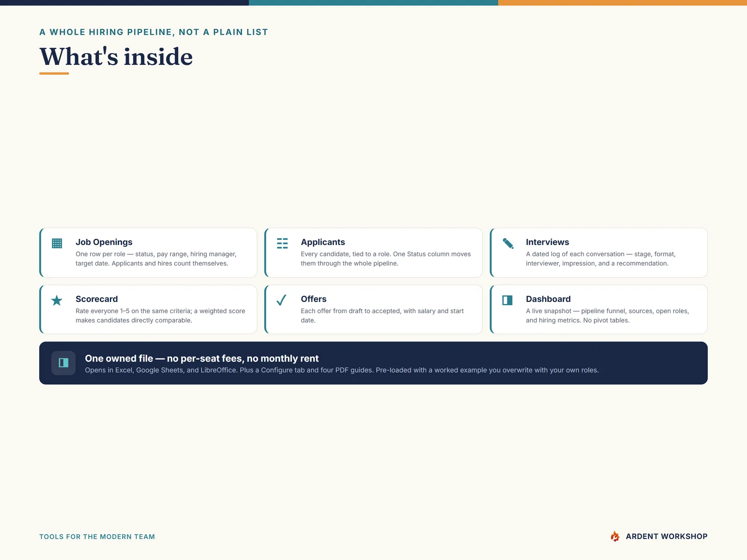Click the Ardent Workshop flame logo
Viewport: 747px width, 560px height.
pos(615,536)
